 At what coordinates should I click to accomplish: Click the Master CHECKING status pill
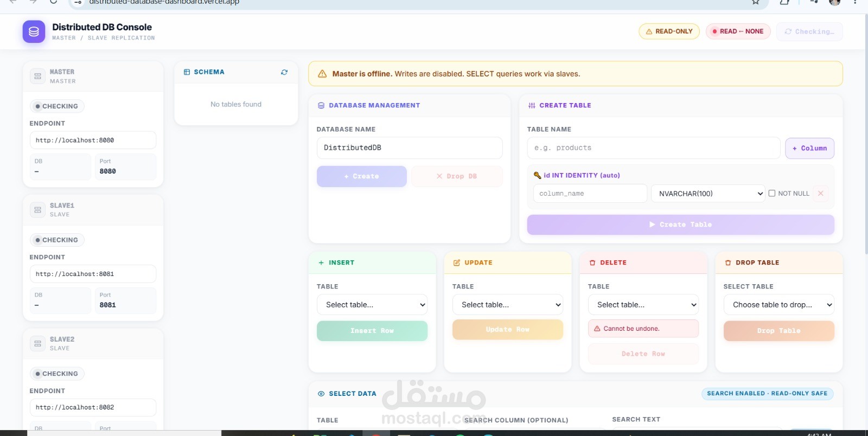click(57, 106)
